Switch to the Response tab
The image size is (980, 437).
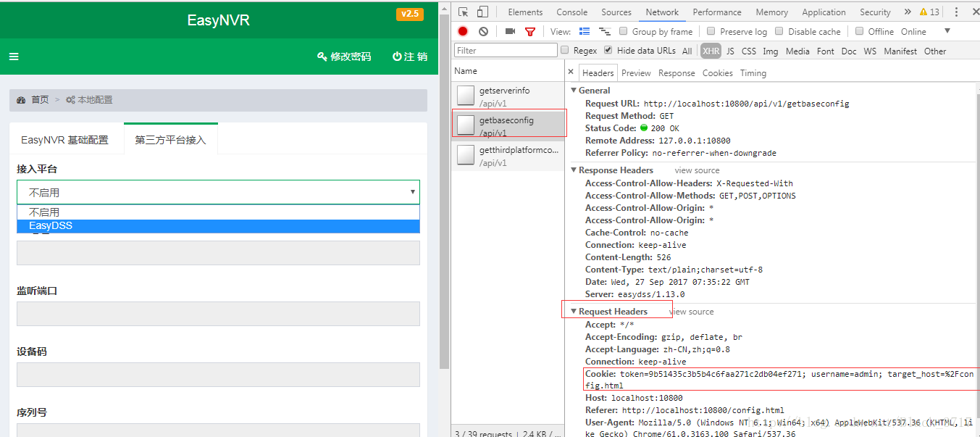[x=677, y=73]
